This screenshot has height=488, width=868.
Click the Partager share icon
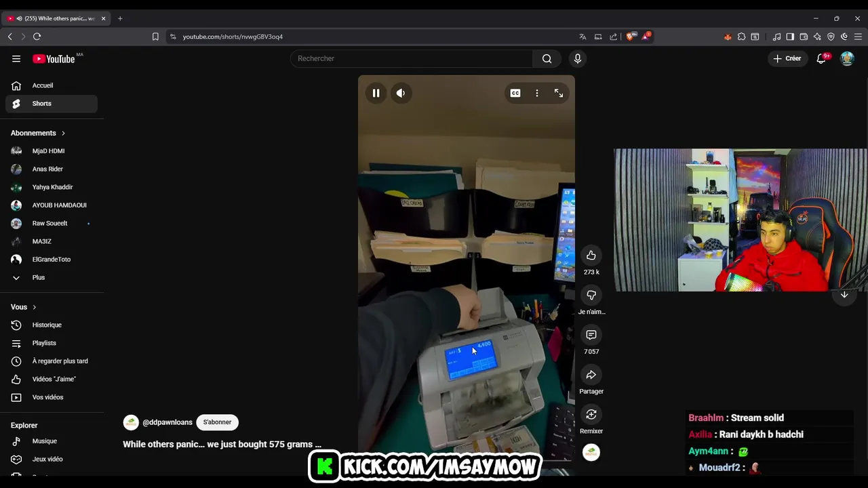click(x=591, y=375)
